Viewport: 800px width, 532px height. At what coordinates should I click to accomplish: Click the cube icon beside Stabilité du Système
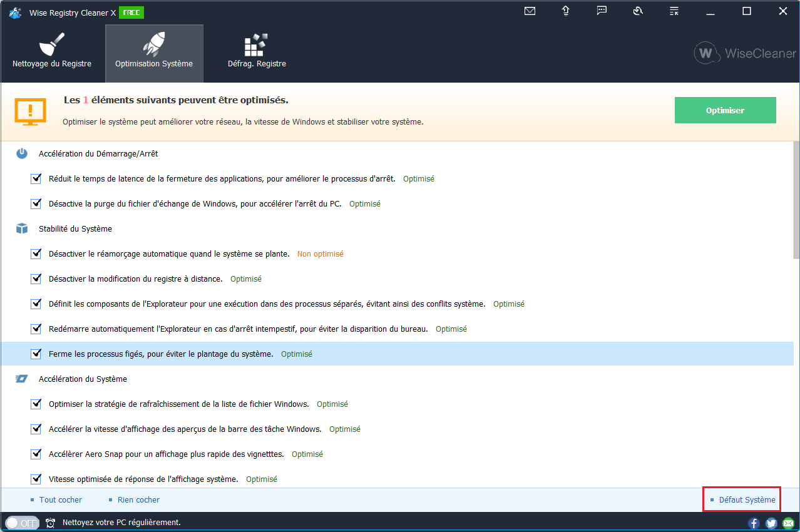[x=22, y=228]
